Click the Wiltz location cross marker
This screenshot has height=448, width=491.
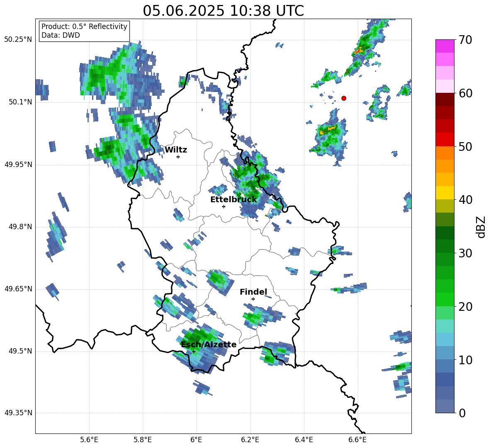tap(178, 157)
